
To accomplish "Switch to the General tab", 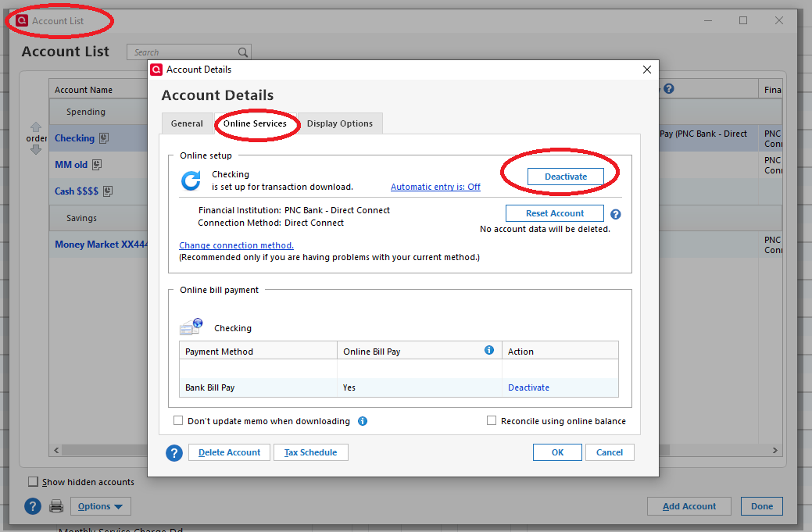I will coord(187,123).
